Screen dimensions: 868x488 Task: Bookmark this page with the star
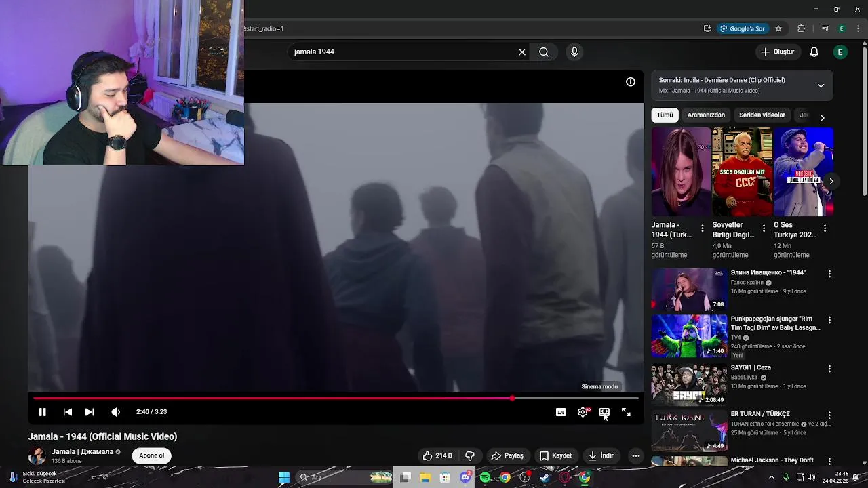[778, 28]
